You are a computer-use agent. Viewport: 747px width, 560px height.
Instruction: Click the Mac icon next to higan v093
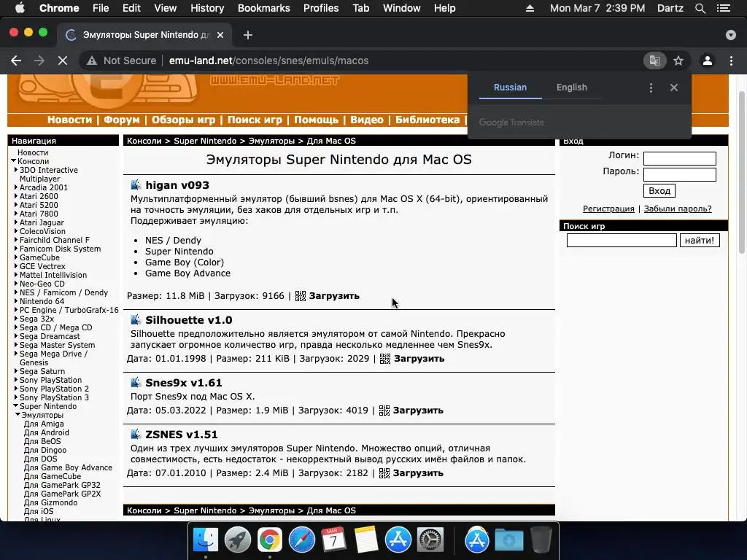pyautogui.click(x=136, y=184)
